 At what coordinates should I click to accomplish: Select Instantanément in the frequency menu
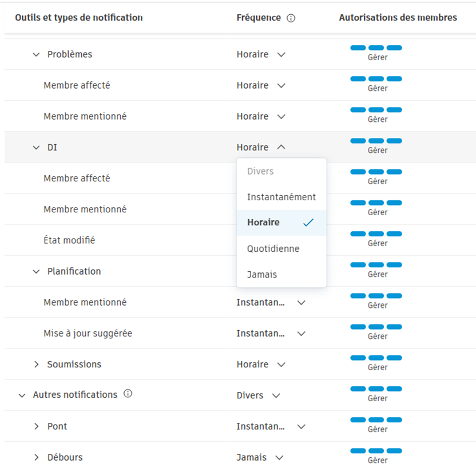[x=281, y=197]
